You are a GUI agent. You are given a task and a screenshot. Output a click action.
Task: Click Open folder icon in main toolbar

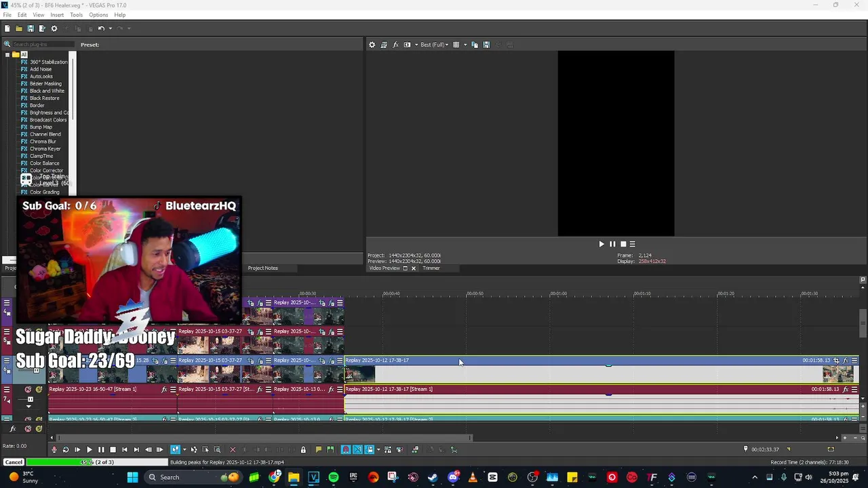19,28
